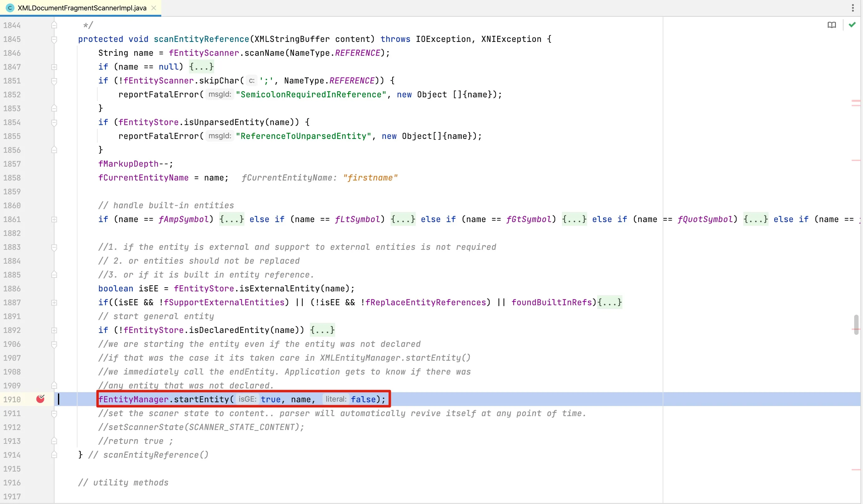Screen dimensions: 863x504
Task: Collapse the skipChar if block at line 1851
Action: click(x=54, y=81)
